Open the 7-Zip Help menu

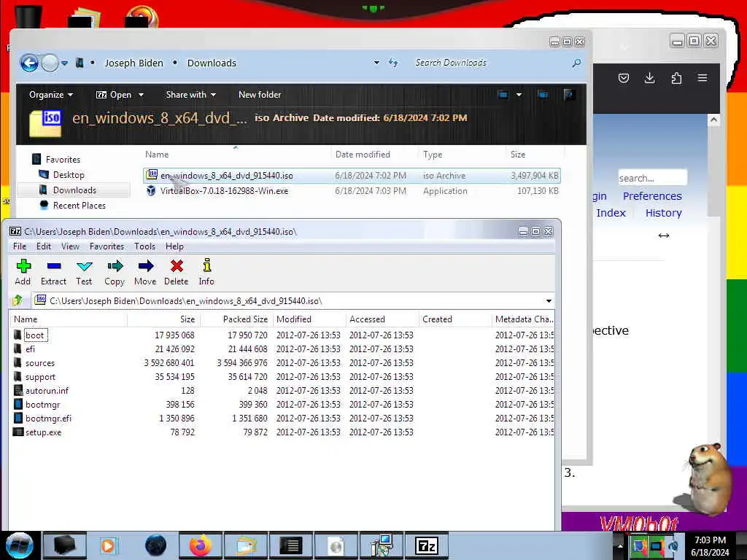click(x=174, y=246)
